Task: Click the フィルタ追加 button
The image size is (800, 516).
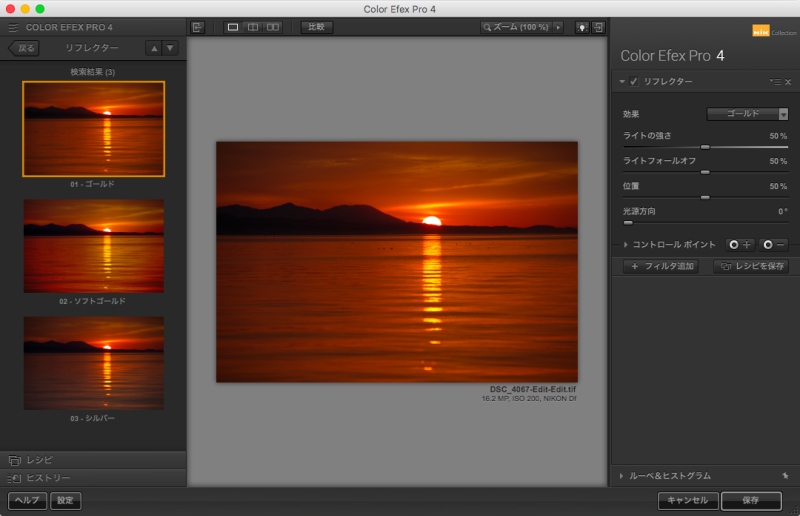Action: (x=661, y=266)
